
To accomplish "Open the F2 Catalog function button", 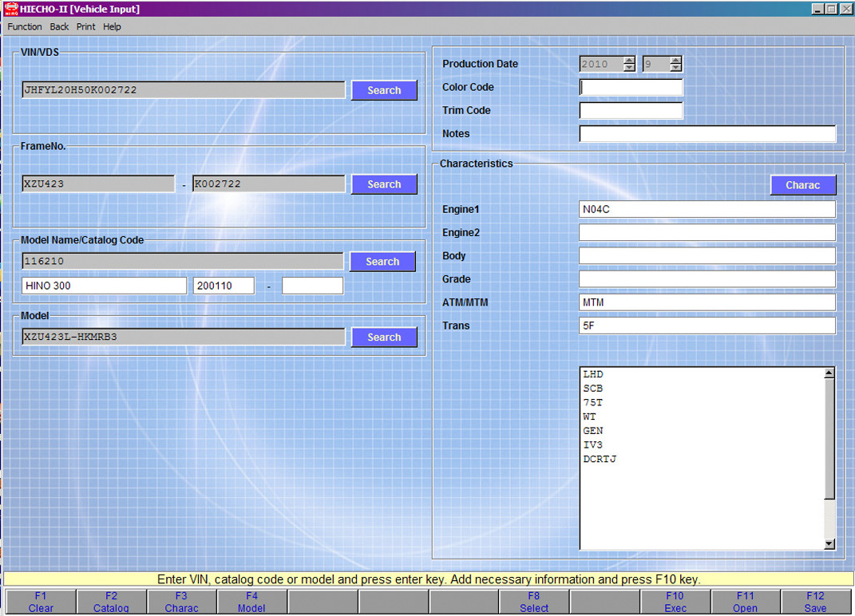I will 111,602.
